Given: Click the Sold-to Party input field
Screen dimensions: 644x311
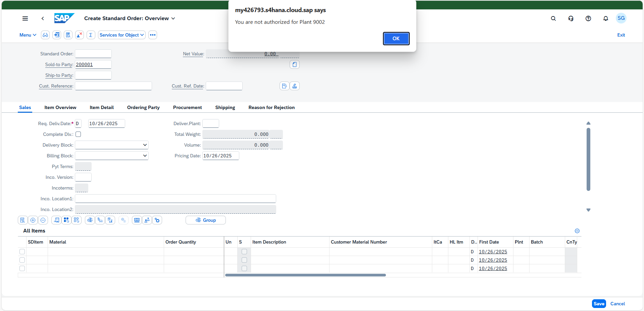Looking at the screenshot, I should (x=93, y=64).
